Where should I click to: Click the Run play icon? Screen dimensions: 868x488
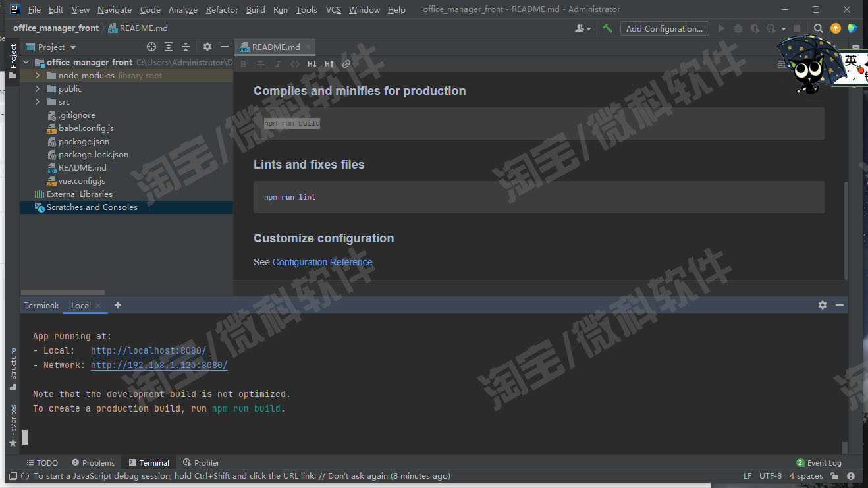[x=722, y=28]
